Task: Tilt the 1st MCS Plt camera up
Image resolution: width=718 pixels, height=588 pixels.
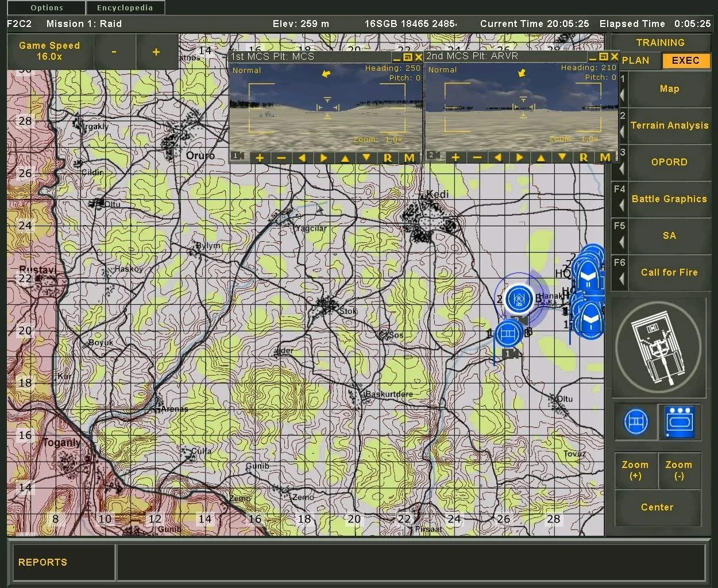Action: pos(345,158)
